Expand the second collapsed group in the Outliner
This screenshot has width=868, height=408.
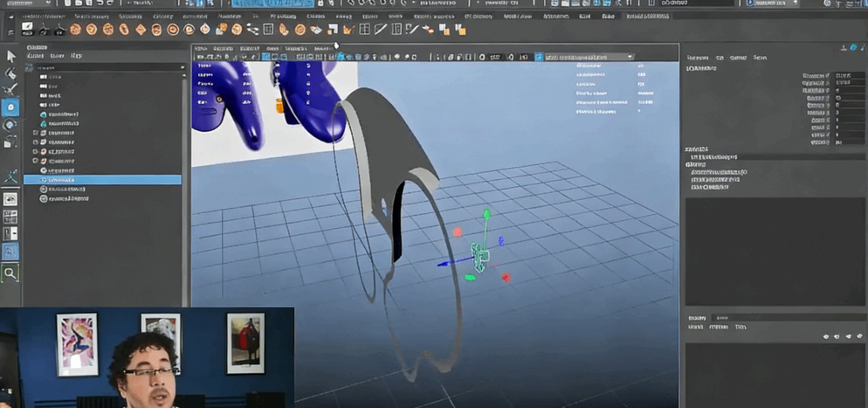coord(36,142)
